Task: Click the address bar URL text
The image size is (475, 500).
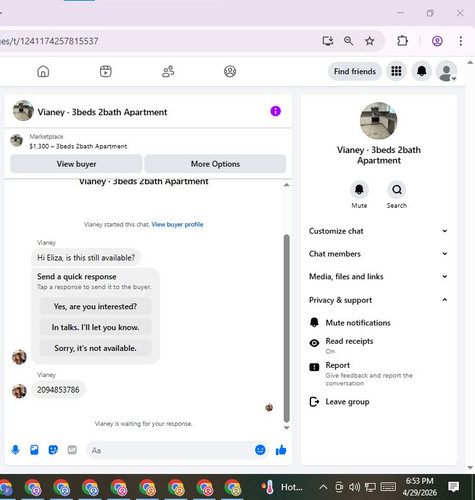Action: point(49,41)
